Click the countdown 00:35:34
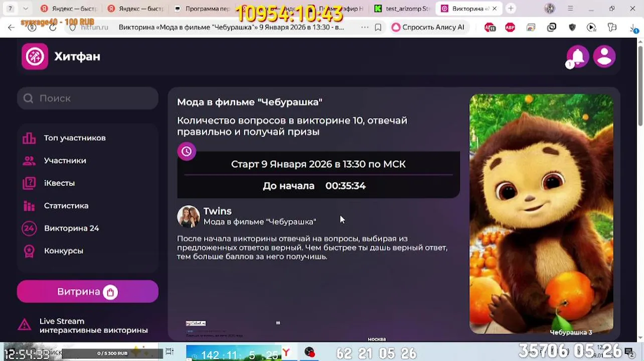This screenshot has width=644, height=361. point(346,186)
